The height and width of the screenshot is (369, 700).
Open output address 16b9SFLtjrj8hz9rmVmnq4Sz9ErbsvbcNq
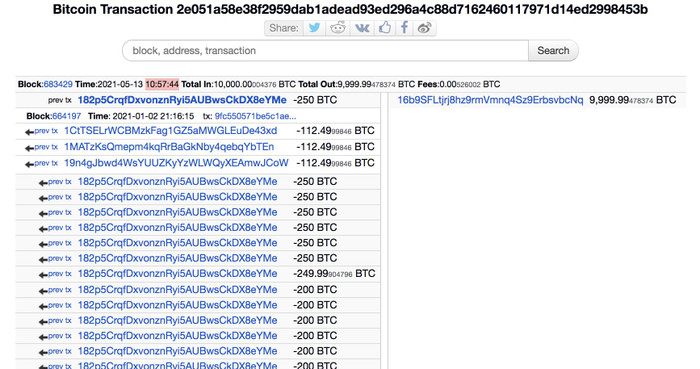coord(490,100)
